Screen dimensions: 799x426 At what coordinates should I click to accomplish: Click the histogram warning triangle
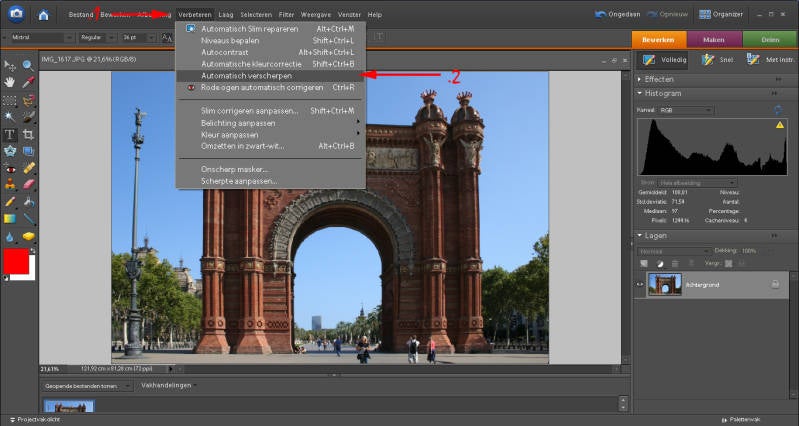click(x=780, y=125)
